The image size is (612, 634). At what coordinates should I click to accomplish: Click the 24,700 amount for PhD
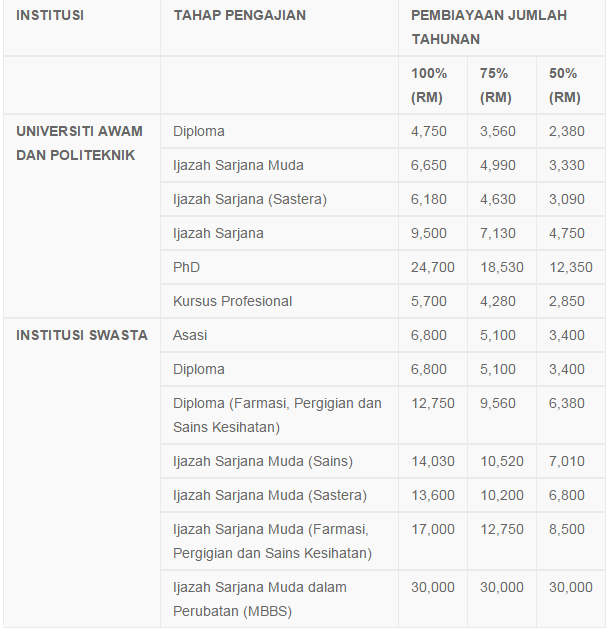click(433, 267)
